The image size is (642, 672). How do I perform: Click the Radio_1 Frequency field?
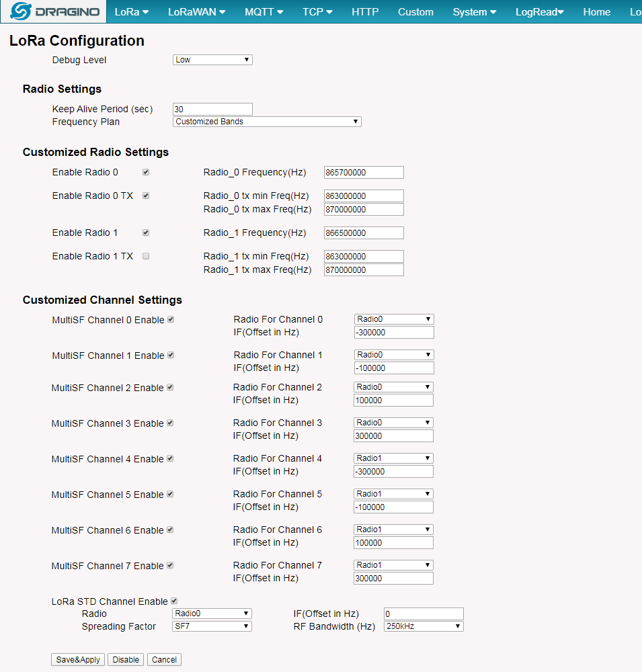(364, 233)
